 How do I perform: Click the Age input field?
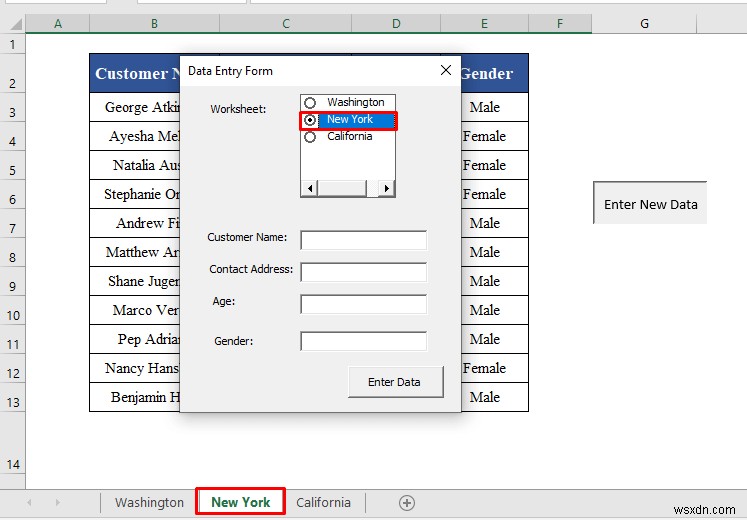[363, 304]
